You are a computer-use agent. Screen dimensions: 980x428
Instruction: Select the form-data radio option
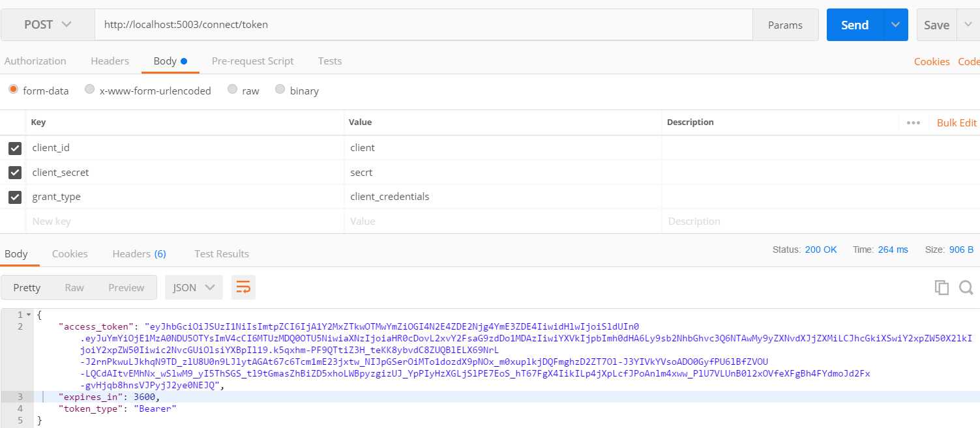tap(13, 90)
